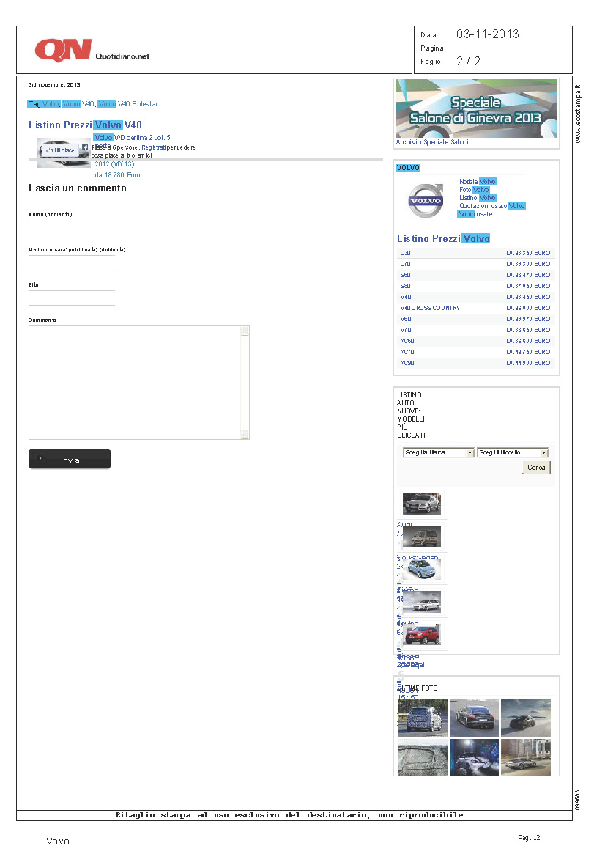Open the 'Notizie Volvo' link

click(478, 181)
